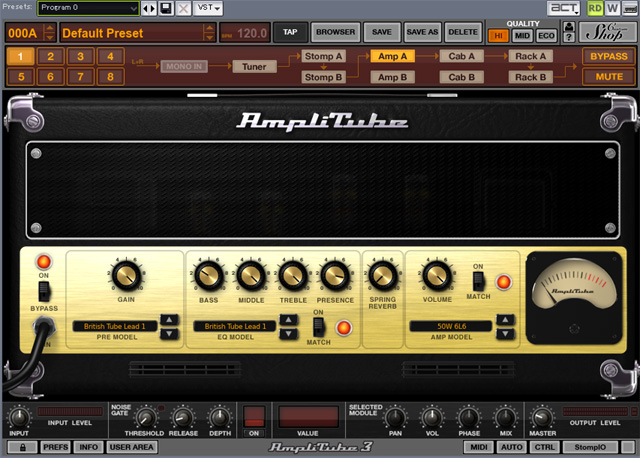The height and width of the screenshot is (458, 640).
Task: Toggle the RD automation read button
Action: pyautogui.click(x=595, y=8)
